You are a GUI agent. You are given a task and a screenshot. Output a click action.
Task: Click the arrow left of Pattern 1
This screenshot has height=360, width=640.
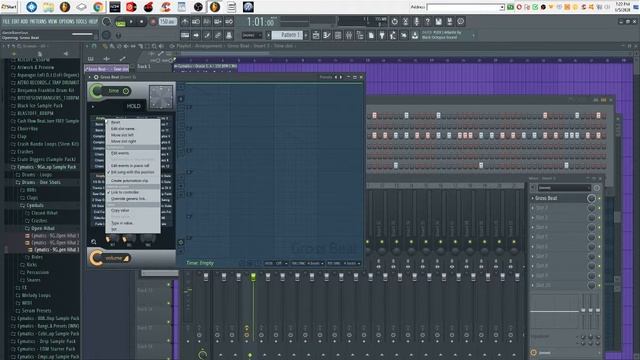pos(269,36)
